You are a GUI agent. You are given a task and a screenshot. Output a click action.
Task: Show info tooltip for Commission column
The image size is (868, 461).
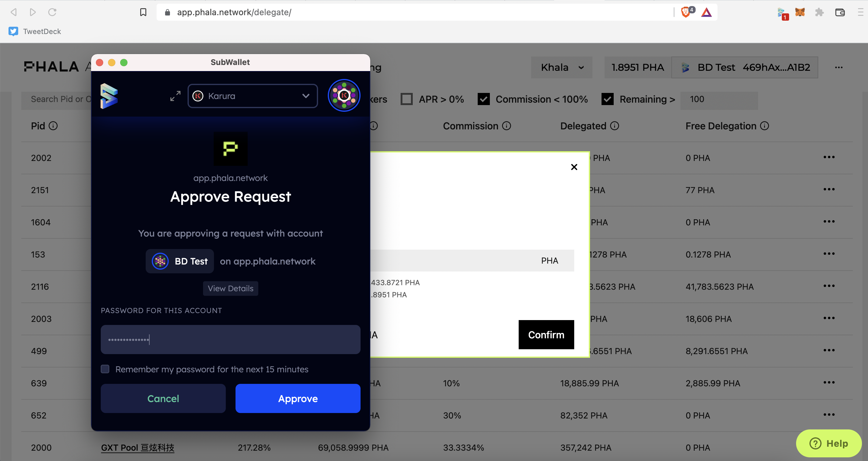[x=507, y=126]
